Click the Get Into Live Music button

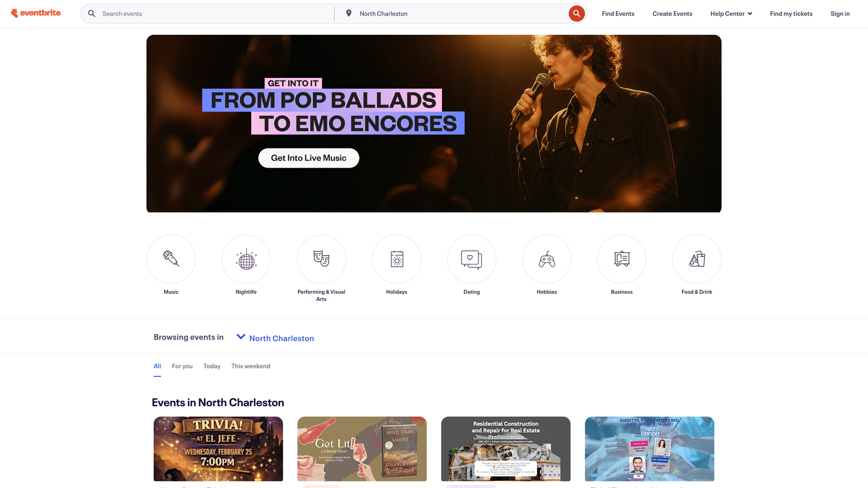(308, 158)
